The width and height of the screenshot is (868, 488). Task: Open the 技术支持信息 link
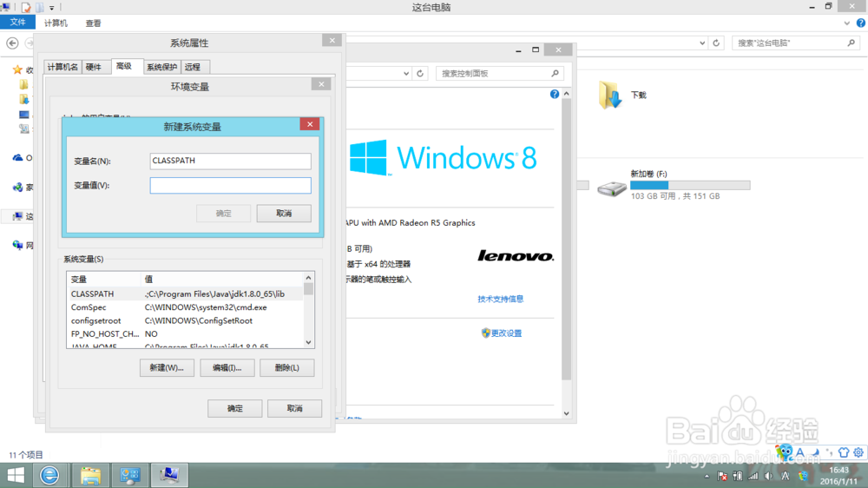[501, 299]
